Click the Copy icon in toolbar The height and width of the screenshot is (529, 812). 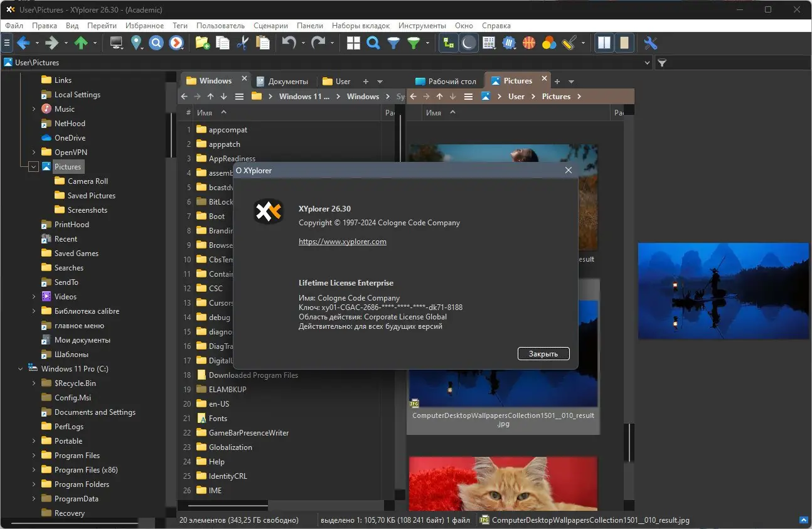(222, 43)
